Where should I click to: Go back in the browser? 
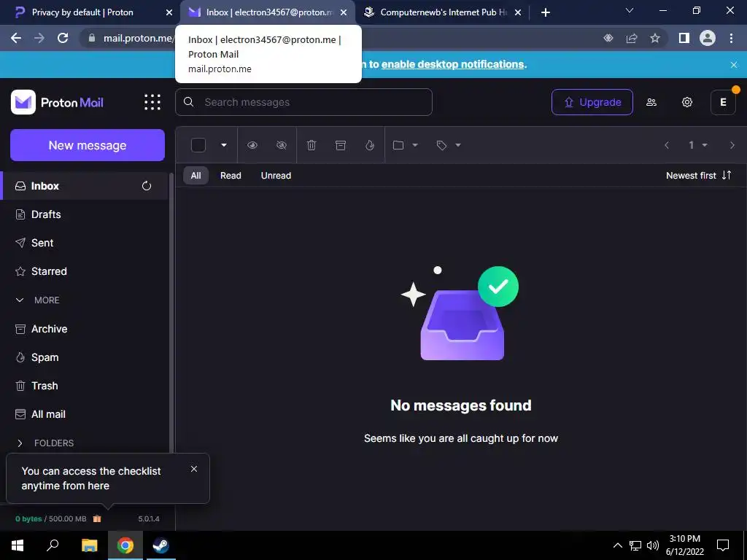16,38
